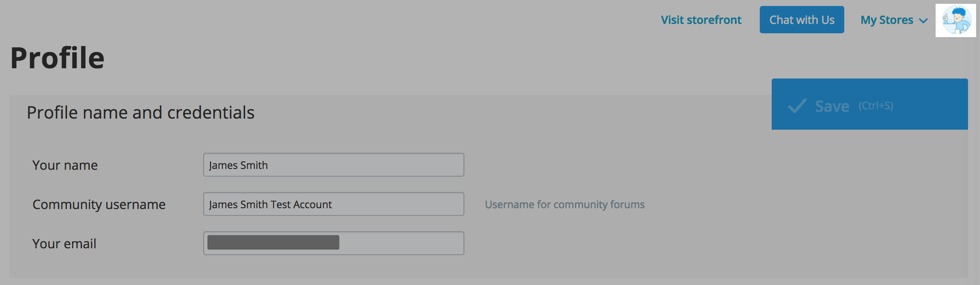
Task: Expand the My Stores chevron
Action: tap(923, 21)
